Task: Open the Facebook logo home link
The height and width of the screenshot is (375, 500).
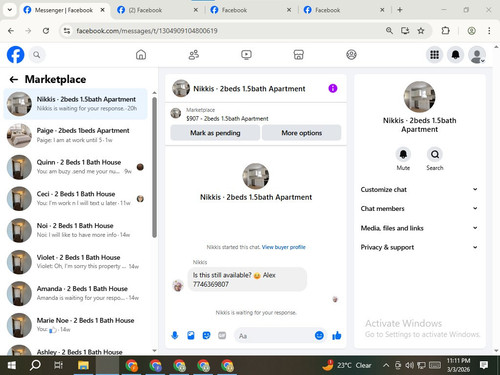Action: tap(15, 55)
